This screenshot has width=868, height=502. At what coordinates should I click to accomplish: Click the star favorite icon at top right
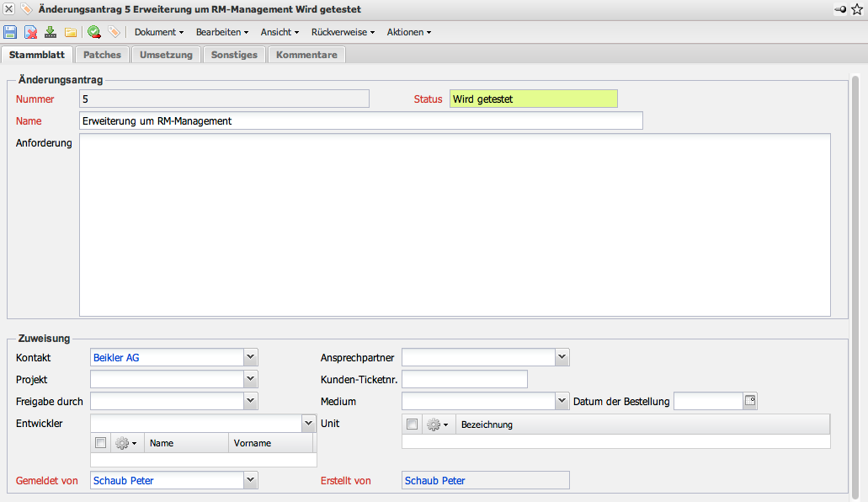click(x=857, y=8)
